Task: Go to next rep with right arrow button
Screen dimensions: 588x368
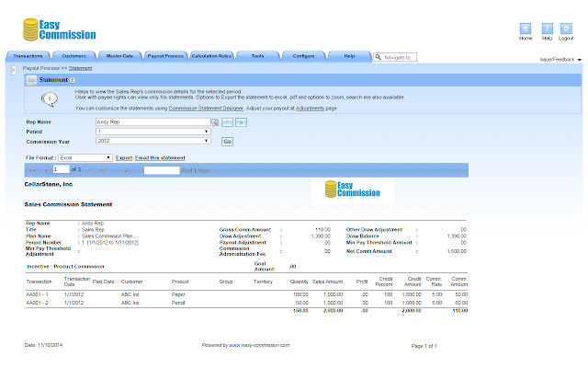Action: pos(241,122)
